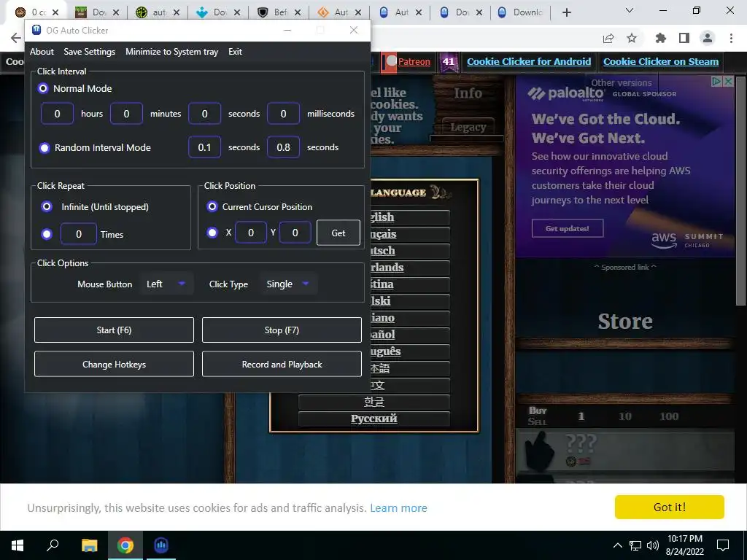Select buy amount 100 in Store
Viewport: 747px width, 560px height.
669,416
